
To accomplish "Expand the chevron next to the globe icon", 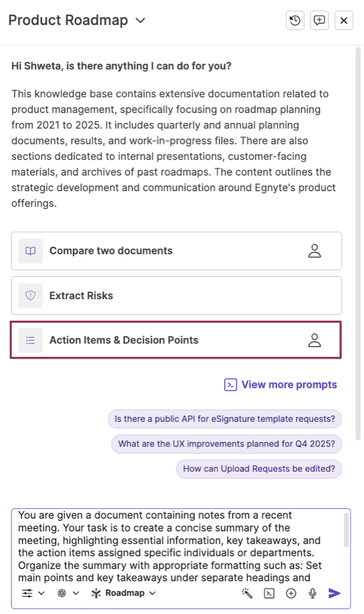I will click(74, 593).
